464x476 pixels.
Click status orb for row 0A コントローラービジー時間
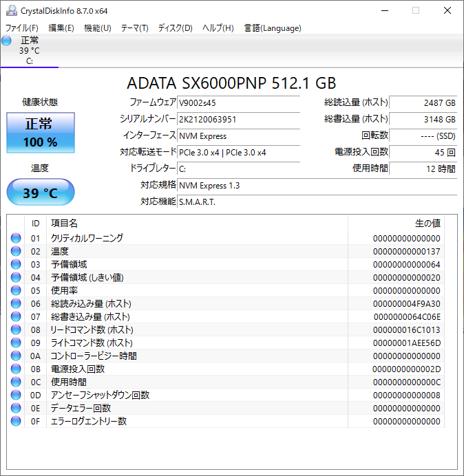pos(16,356)
